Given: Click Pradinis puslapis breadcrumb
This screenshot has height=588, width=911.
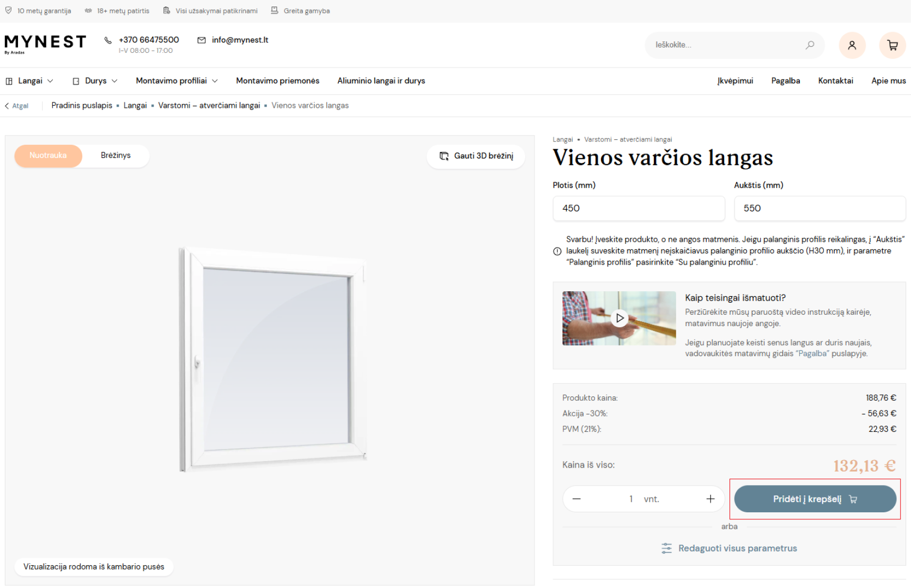Looking at the screenshot, I should click(82, 106).
